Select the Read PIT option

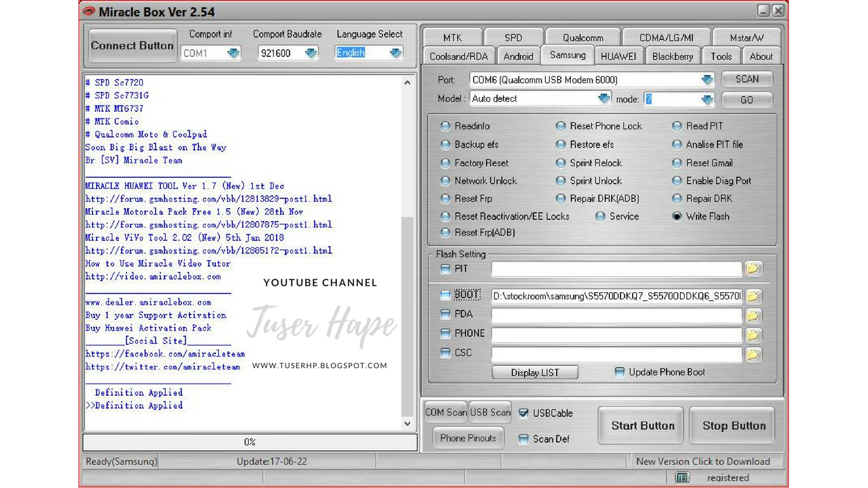click(677, 126)
